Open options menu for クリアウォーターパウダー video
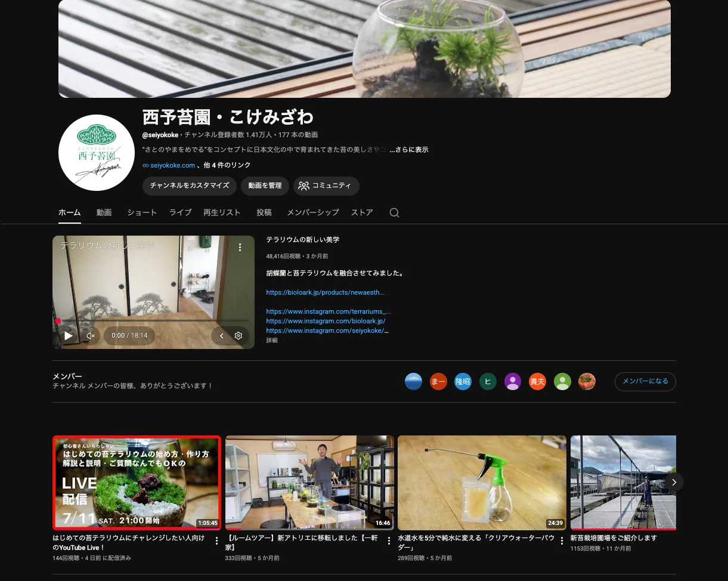Screen dimensions: 728x581 coord(562,541)
